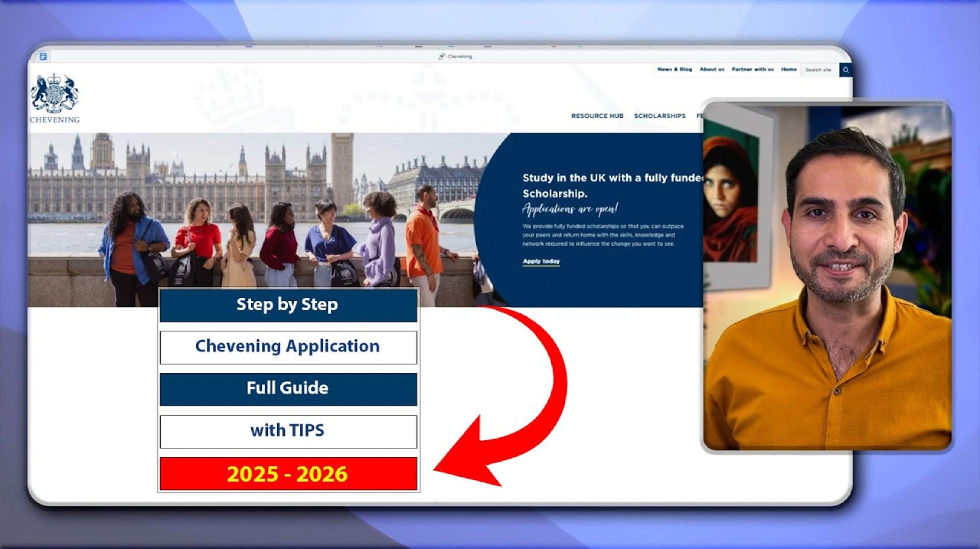This screenshot has height=549, width=980.
Task: Click the Chevening tab title in address bar
Action: click(455, 57)
